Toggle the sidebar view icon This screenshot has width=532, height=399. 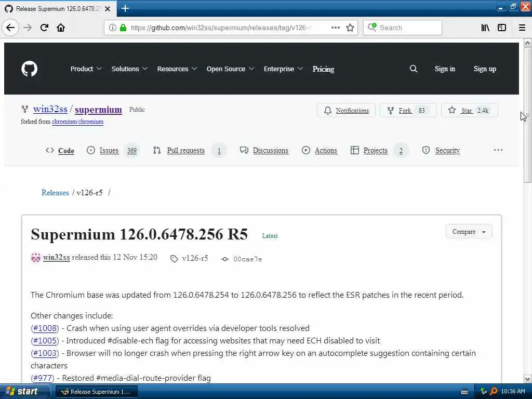(x=502, y=28)
